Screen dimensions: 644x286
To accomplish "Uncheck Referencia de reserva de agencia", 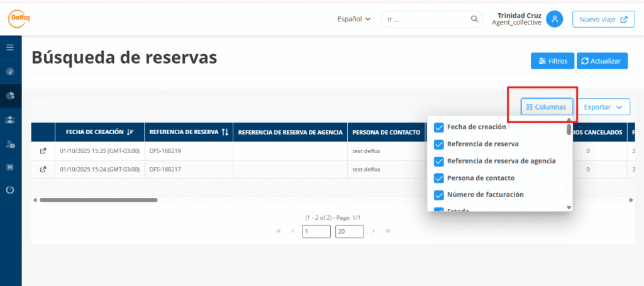I will 439,161.
